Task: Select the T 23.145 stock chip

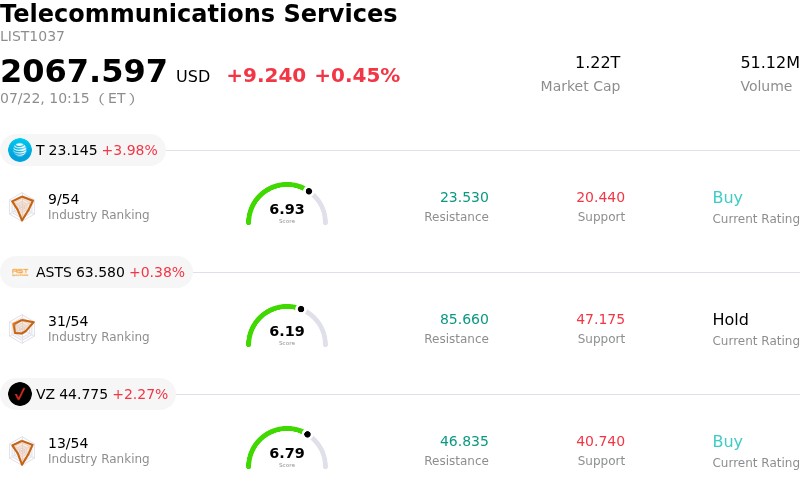Action: (x=83, y=150)
